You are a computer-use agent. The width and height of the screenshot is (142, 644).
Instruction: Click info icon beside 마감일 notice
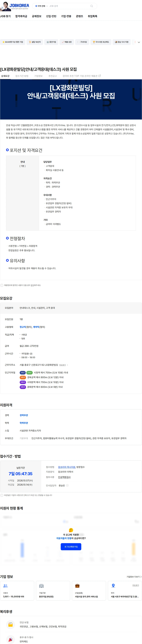coord(2,495)
